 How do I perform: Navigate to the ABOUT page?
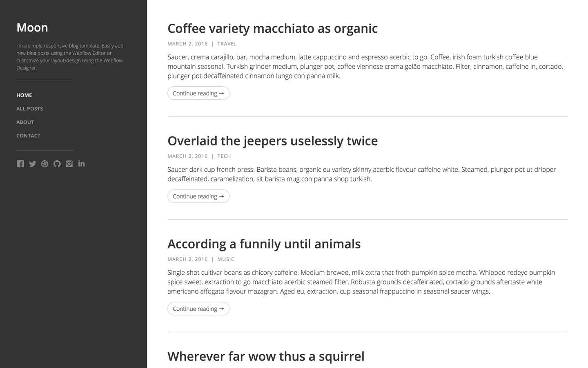pyautogui.click(x=25, y=122)
